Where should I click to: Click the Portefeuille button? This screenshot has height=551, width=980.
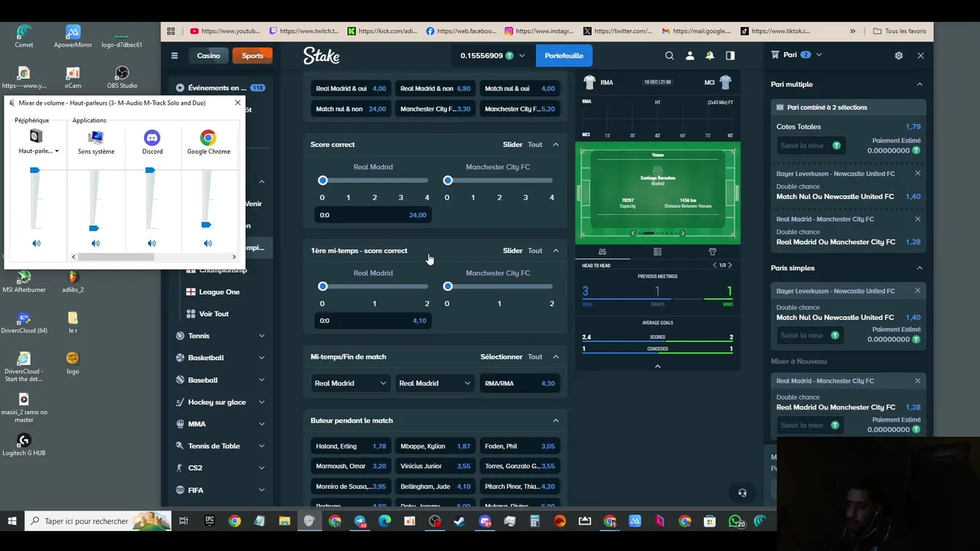pos(564,55)
